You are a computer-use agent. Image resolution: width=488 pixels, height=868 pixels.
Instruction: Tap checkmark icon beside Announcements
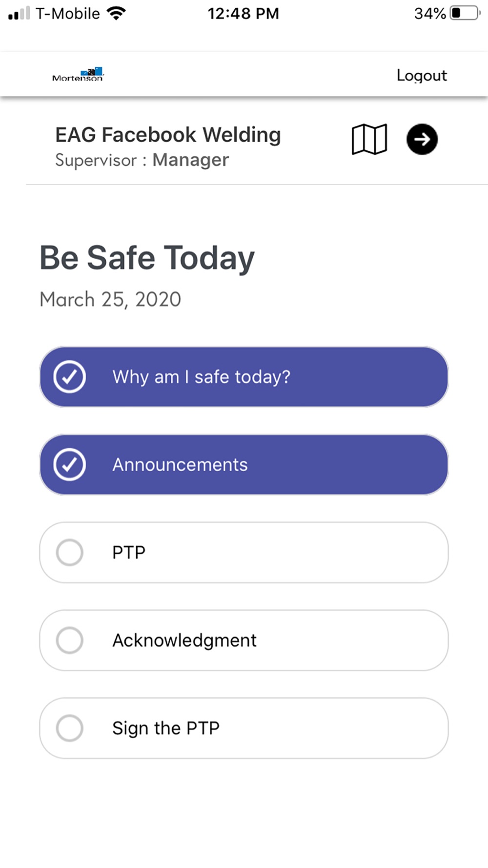point(70,465)
